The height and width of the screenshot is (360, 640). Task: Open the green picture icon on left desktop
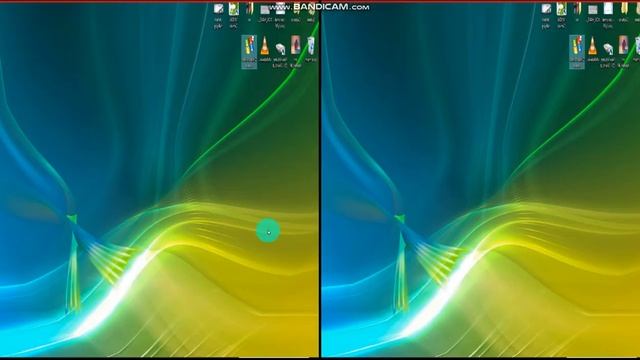[233, 9]
